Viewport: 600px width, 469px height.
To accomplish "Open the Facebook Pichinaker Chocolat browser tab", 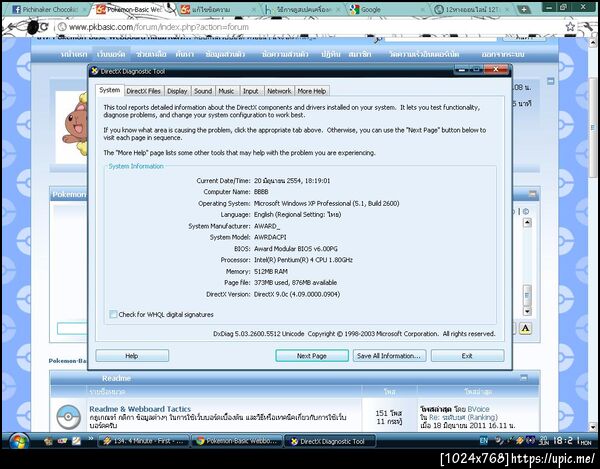I will [48, 10].
